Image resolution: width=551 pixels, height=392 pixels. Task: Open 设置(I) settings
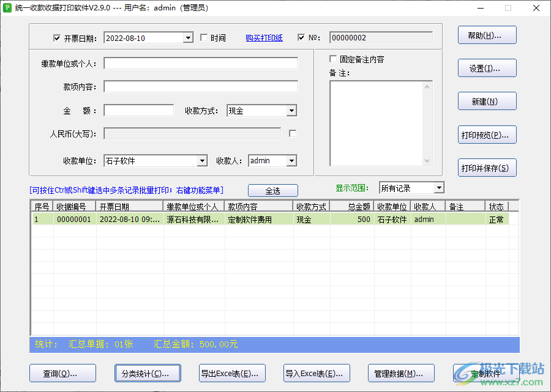(487, 68)
